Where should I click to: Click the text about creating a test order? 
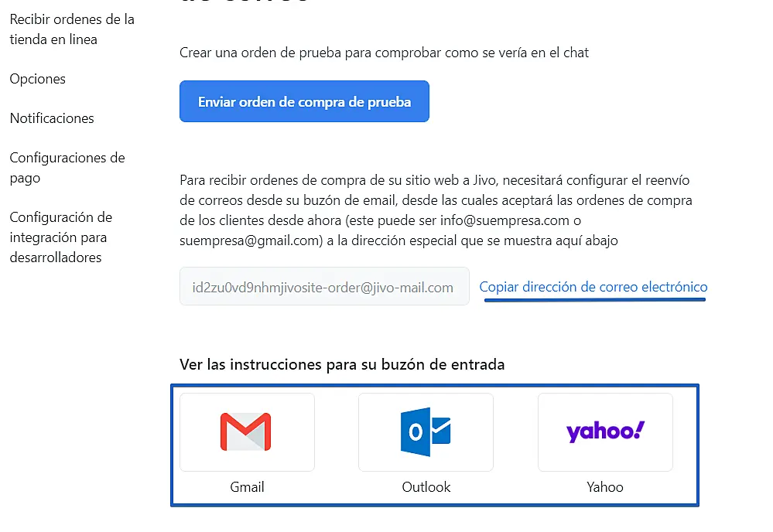pyautogui.click(x=384, y=53)
